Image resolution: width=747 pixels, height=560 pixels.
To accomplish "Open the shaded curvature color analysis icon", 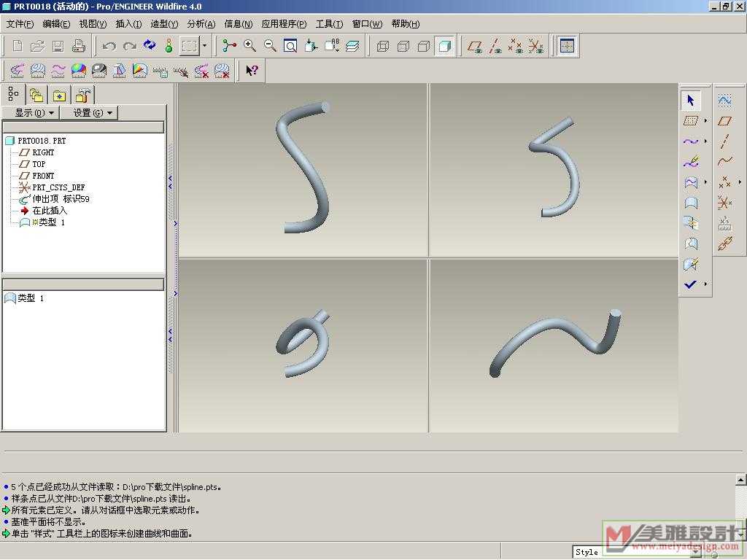I will point(79,71).
